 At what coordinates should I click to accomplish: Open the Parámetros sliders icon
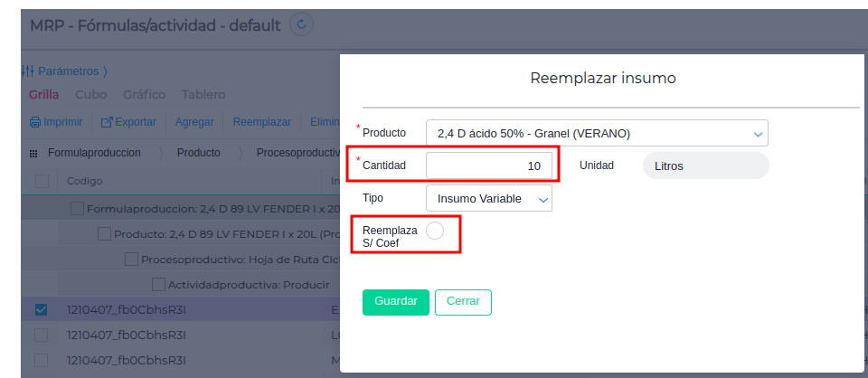tap(28, 71)
